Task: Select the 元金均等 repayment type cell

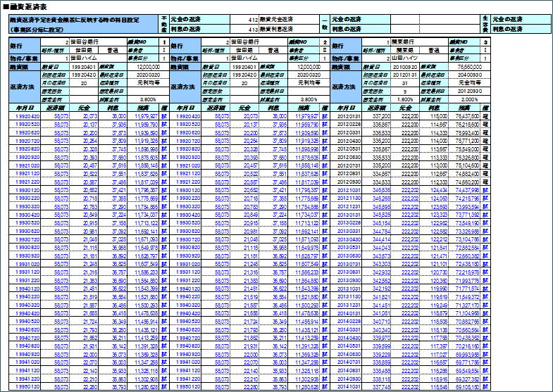Action: [469, 83]
